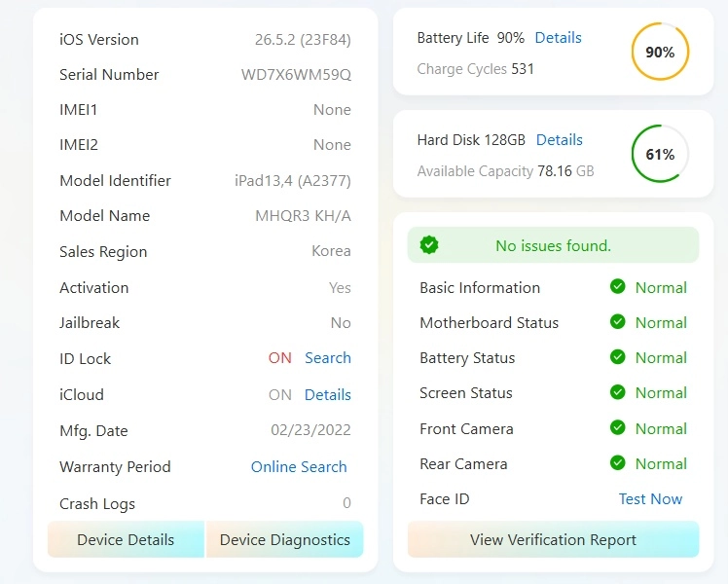Start Face ID Test Now

click(x=650, y=499)
